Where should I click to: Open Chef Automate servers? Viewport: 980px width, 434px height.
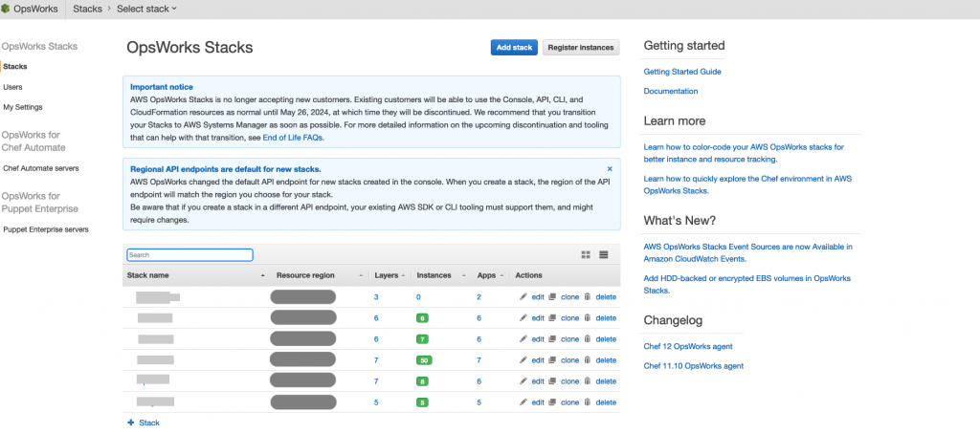point(40,168)
